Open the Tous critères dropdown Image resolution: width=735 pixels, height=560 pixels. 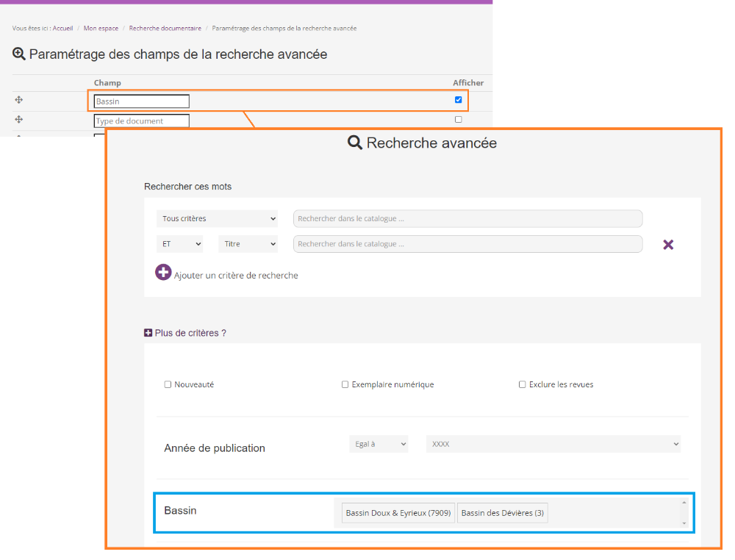point(218,219)
